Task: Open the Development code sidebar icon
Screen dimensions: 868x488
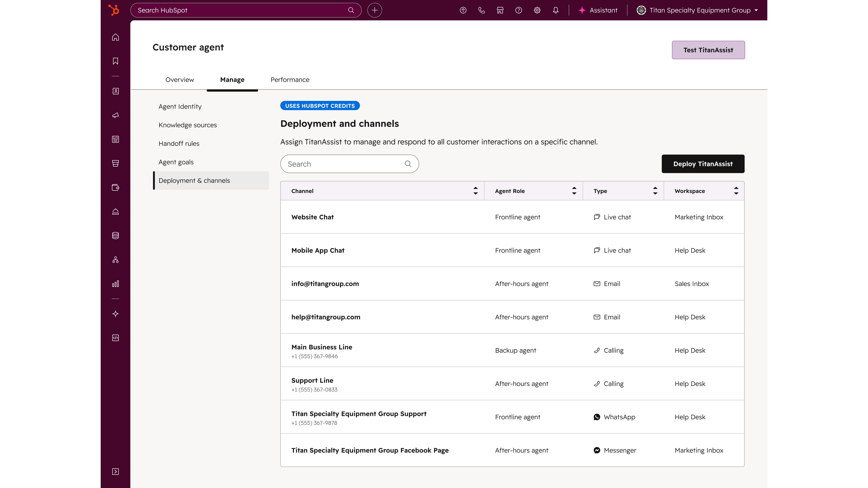Action: click(x=115, y=338)
